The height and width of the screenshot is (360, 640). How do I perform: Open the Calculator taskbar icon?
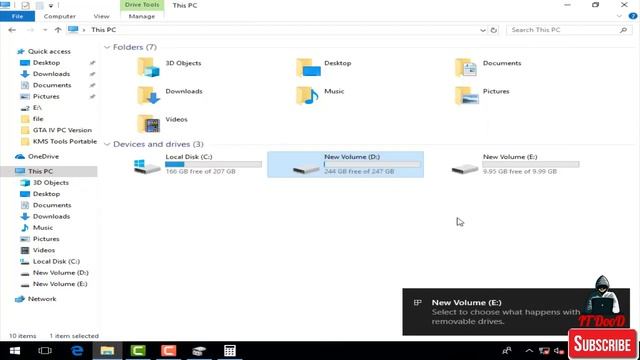[230, 351]
